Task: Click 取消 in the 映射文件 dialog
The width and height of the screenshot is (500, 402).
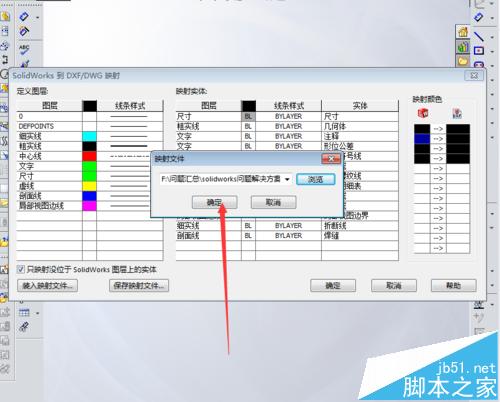Action: 273,202
